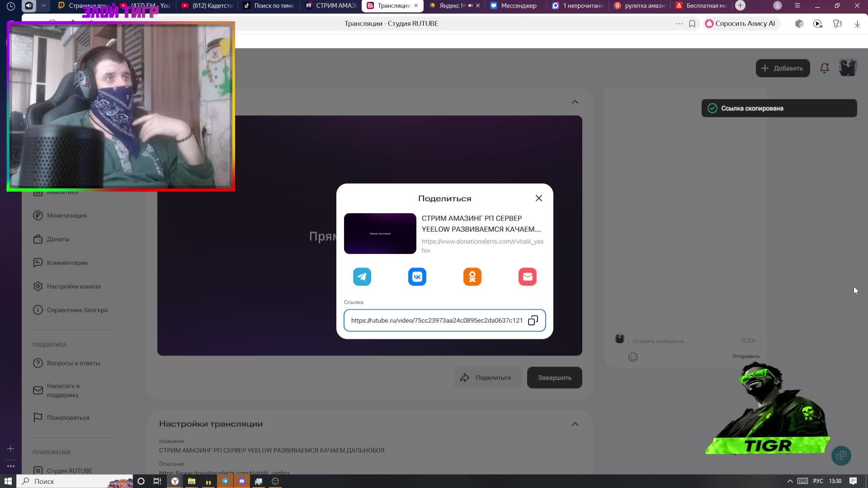Open the notifications bell
The height and width of the screenshot is (488, 868).
824,68
